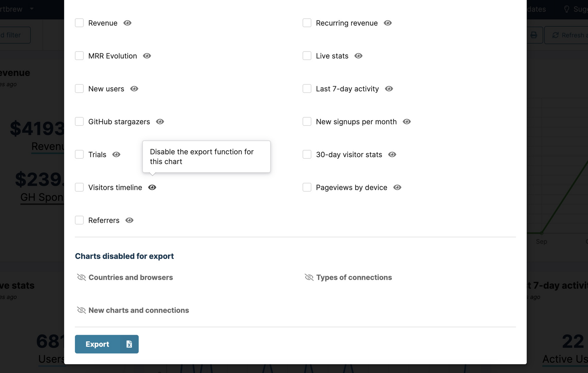Screen dimensions: 588x373
Task: Click eye icon beside GitHub stargazers
Action: pyautogui.click(x=160, y=122)
